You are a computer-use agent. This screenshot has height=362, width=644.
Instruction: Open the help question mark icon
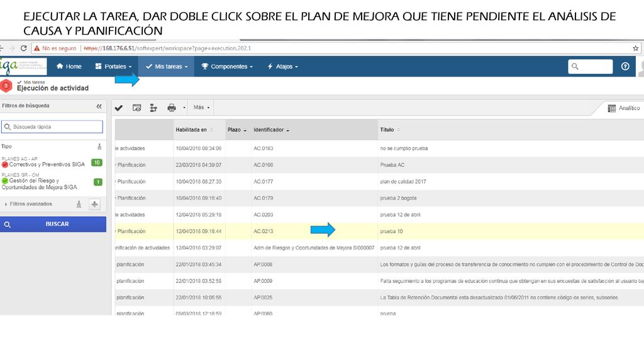(625, 67)
